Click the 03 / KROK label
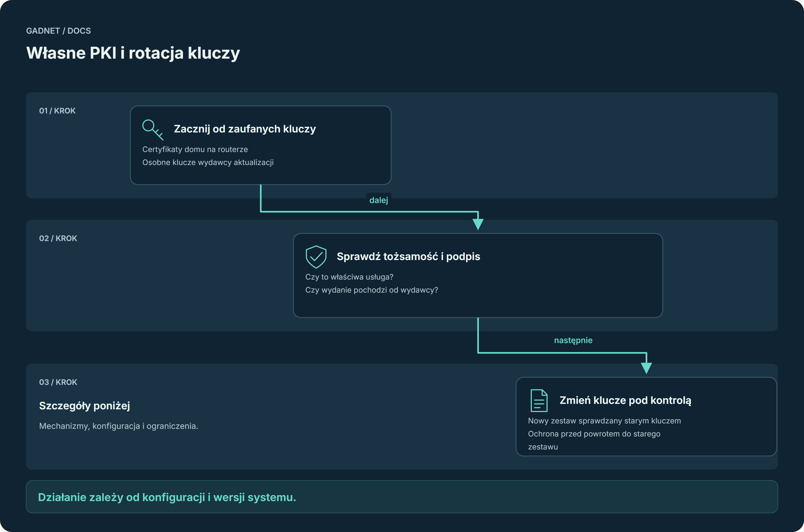Screen dimensions: 804x532 click(58, 382)
